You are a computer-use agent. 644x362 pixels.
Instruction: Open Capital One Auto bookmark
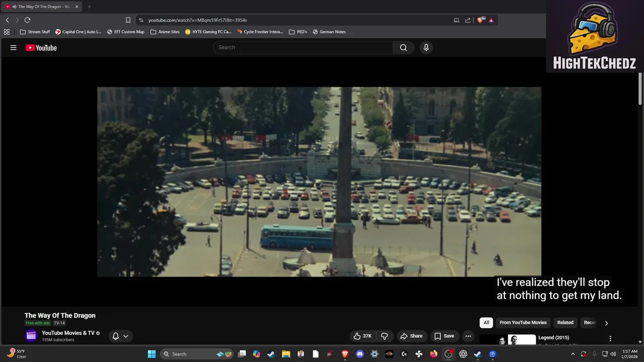[78, 32]
